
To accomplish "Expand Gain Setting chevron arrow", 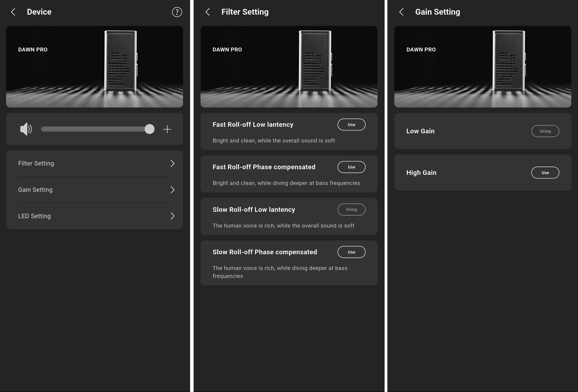I will [x=173, y=190].
